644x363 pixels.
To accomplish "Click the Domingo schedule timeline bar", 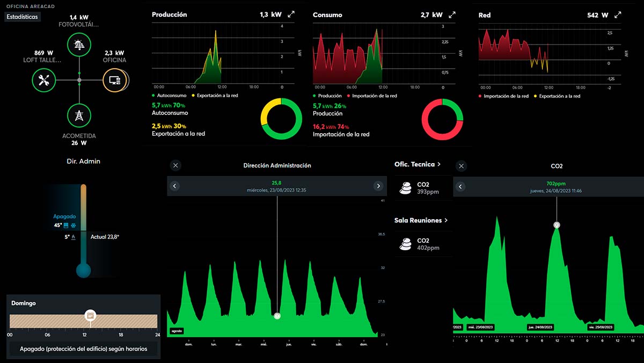I will coord(84,321).
